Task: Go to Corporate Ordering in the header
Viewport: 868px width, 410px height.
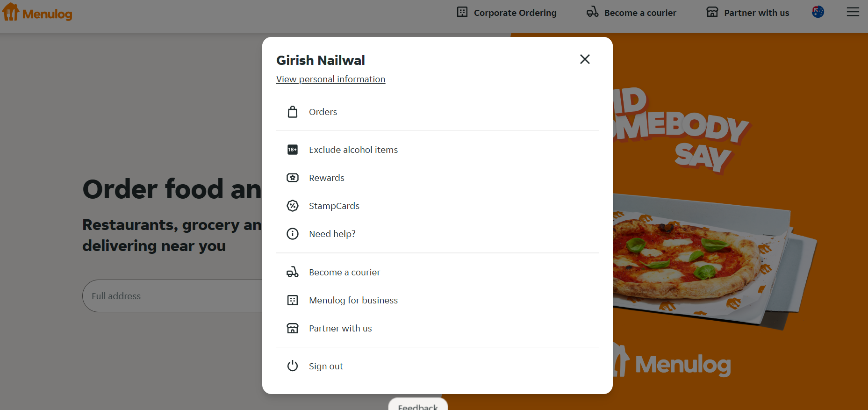Action: point(507,13)
